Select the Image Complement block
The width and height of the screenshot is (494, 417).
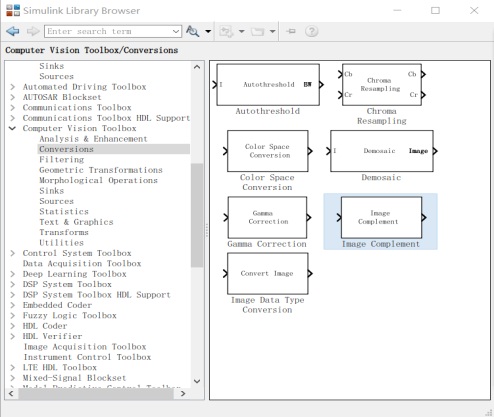pos(381,217)
